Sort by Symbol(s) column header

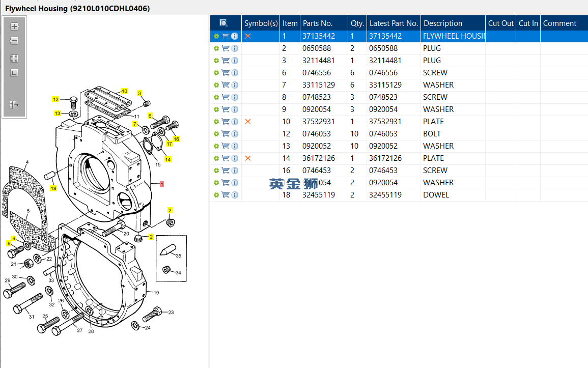point(261,23)
